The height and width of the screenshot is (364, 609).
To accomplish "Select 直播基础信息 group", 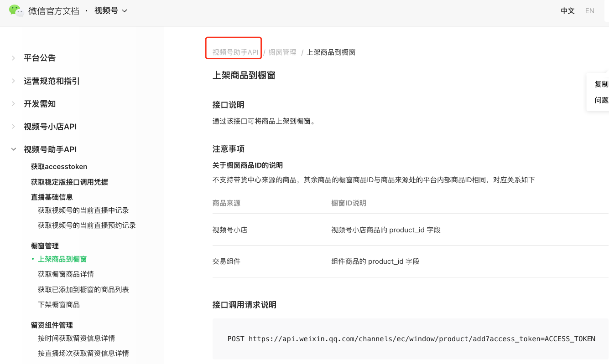I will (x=52, y=197).
